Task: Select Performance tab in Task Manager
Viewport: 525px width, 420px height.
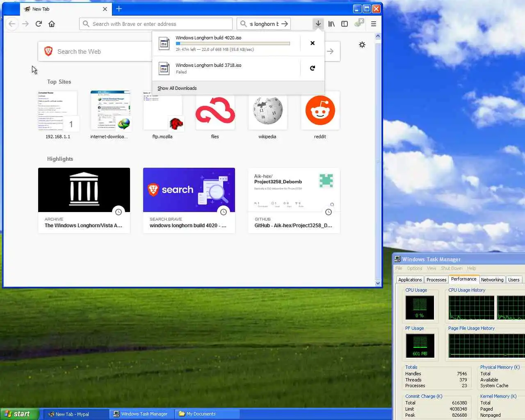Action: (463, 279)
